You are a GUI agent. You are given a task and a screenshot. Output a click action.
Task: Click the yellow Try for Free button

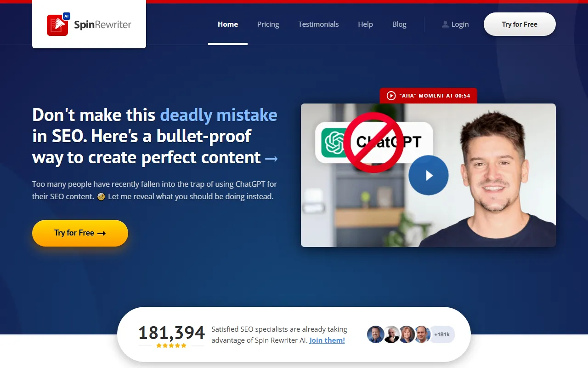80,233
